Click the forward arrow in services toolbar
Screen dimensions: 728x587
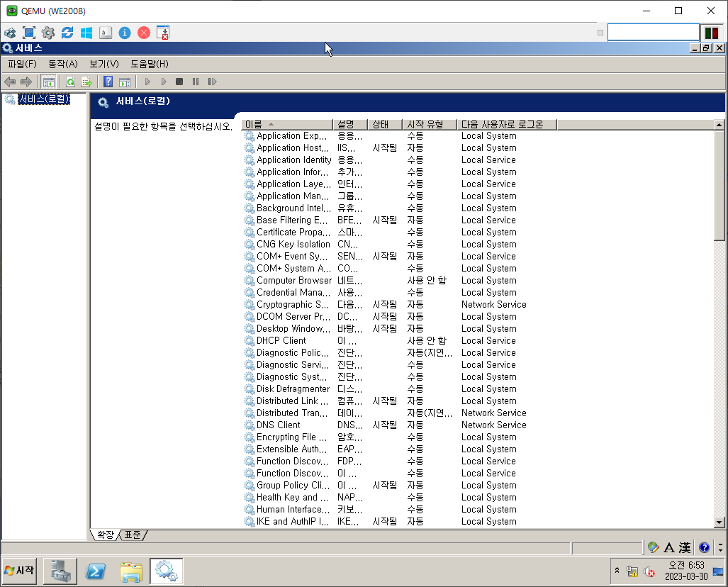pyautogui.click(x=26, y=82)
